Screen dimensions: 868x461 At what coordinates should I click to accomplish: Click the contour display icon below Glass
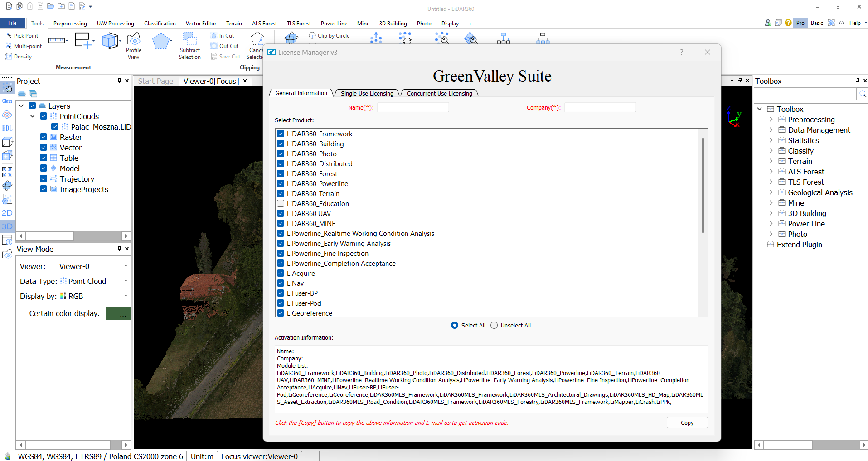pos(7,115)
